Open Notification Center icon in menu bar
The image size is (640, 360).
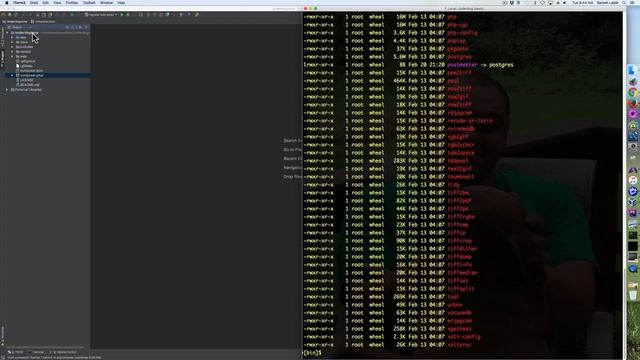click(x=633, y=2)
